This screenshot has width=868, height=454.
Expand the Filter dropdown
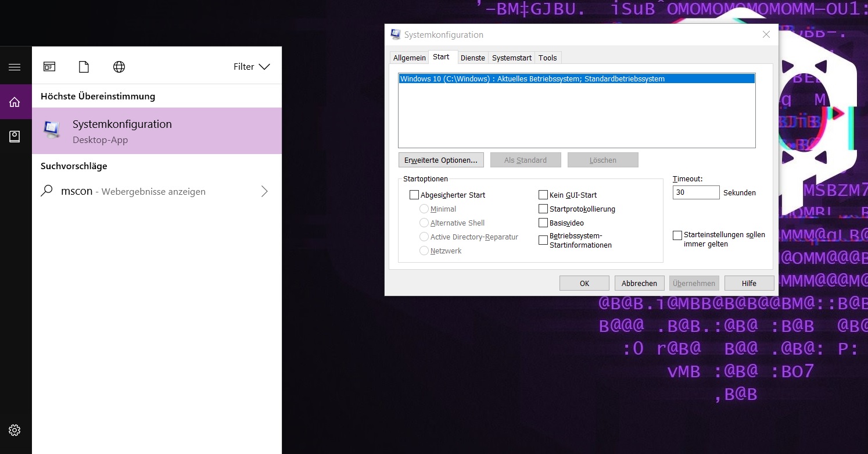[252, 67]
